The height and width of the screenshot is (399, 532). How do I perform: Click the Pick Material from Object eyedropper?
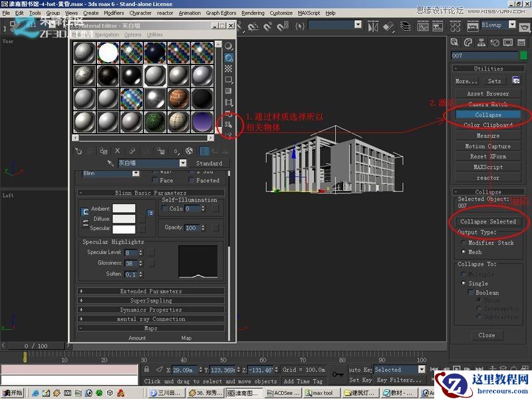pyautogui.click(x=110, y=164)
